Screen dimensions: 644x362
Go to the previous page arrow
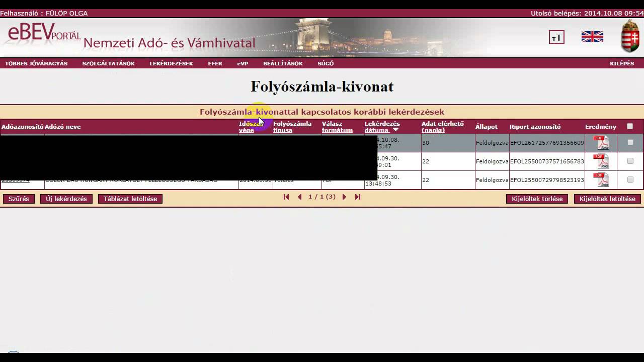pos(300,197)
